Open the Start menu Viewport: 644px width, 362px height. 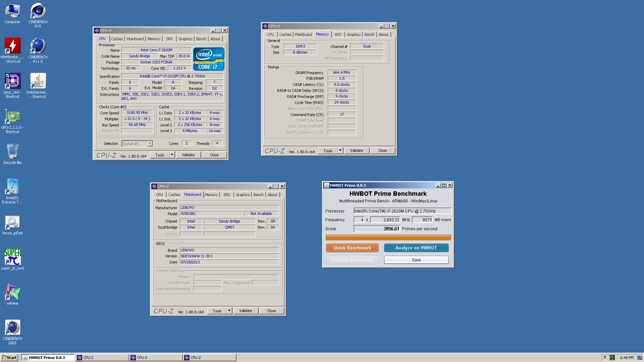click(x=9, y=358)
